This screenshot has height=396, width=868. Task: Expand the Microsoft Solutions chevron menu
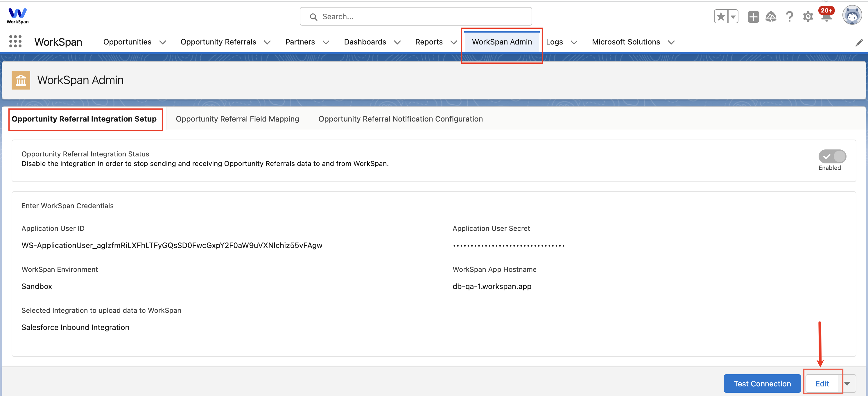671,42
